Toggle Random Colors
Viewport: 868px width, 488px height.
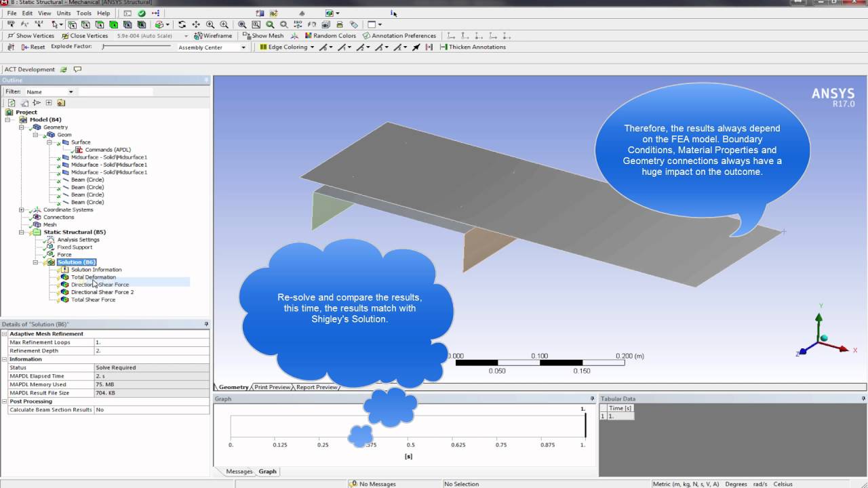point(330,36)
